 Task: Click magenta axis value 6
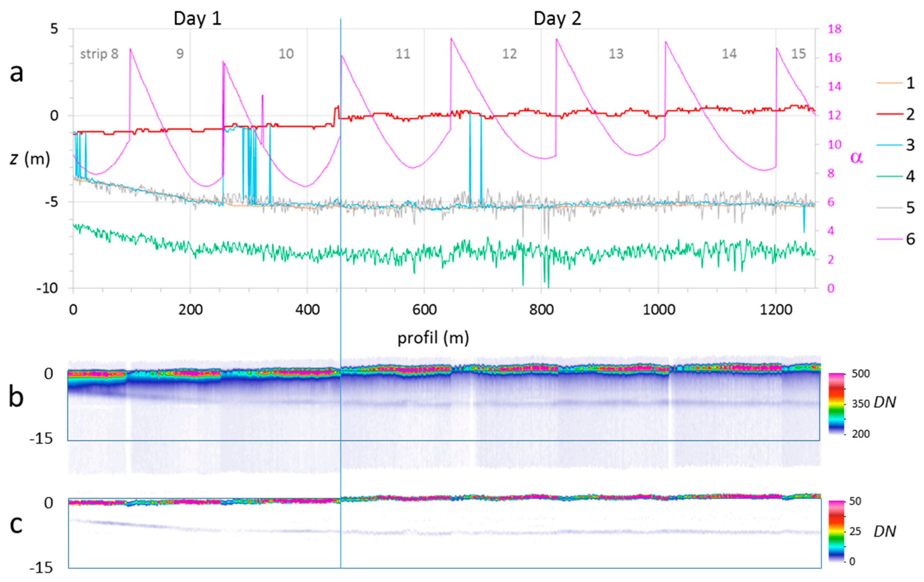point(831,202)
